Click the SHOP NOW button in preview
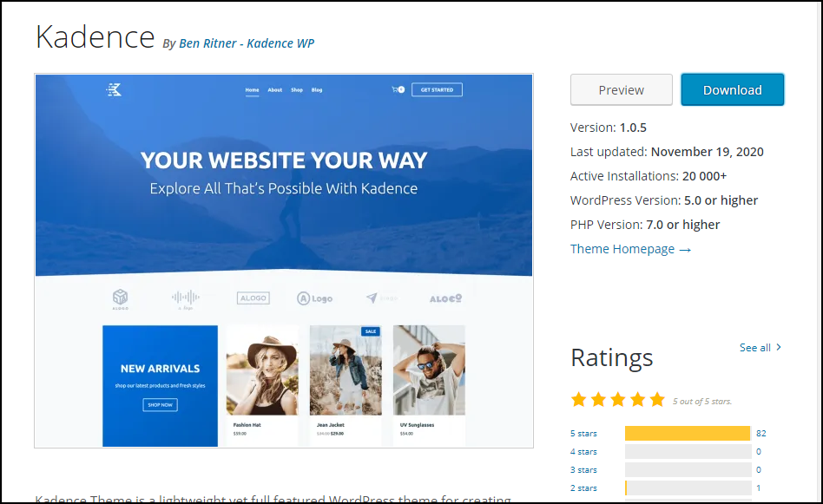The width and height of the screenshot is (823, 504). (160, 405)
